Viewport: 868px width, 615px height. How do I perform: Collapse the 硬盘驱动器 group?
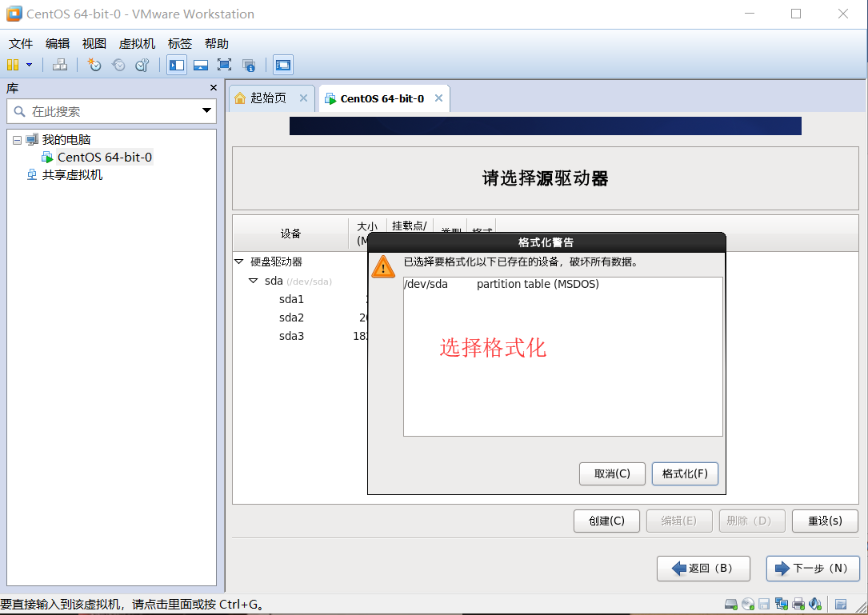pos(239,262)
